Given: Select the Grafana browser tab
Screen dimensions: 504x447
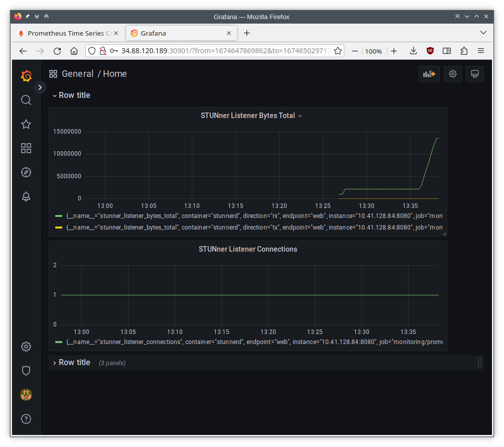Looking at the screenshot, I should (x=182, y=33).
